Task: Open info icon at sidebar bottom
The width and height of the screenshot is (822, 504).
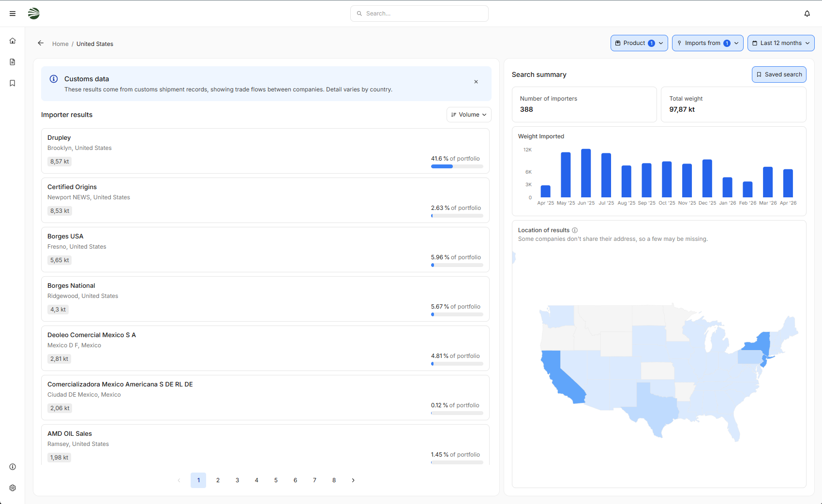Action: [13, 467]
